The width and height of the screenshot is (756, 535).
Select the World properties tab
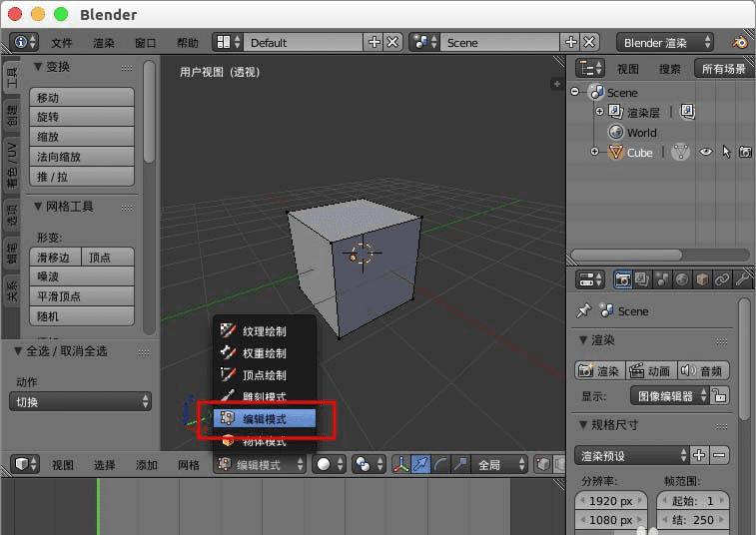click(682, 279)
